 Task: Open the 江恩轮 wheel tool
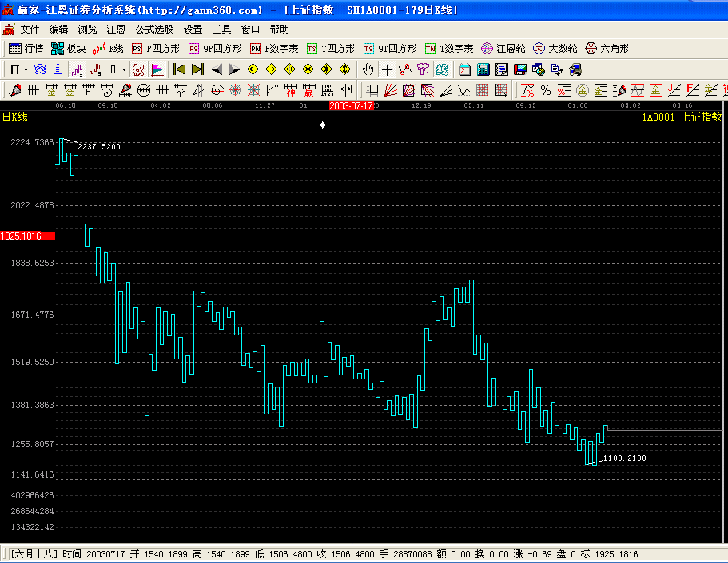503,49
